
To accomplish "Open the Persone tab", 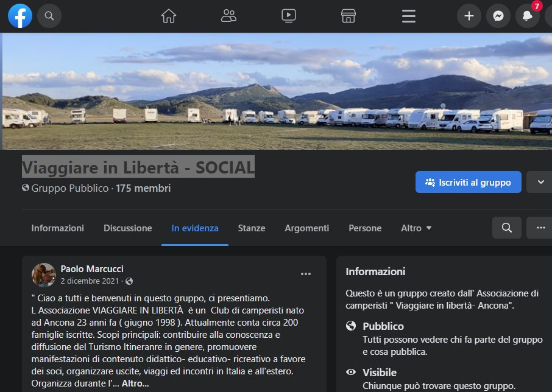I will pyautogui.click(x=365, y=228).
